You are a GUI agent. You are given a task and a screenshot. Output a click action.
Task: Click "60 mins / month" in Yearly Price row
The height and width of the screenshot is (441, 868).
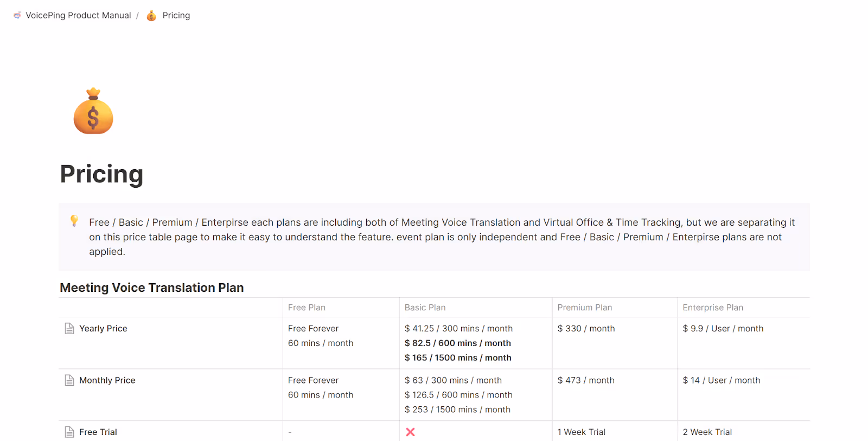point(321,343)
